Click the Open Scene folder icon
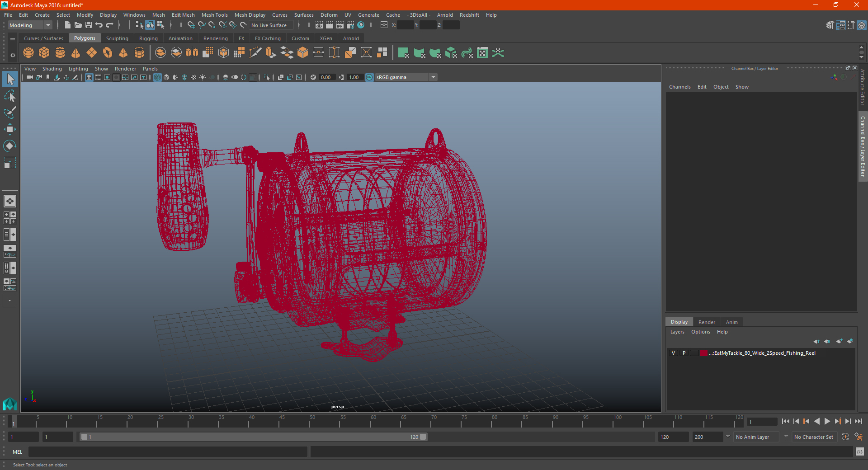This screenshot has width=868, height=470. [x=78, y=25]
